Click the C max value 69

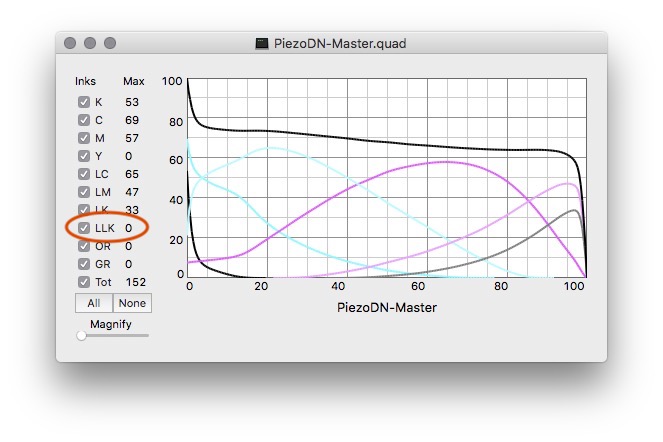pos(132,120)
